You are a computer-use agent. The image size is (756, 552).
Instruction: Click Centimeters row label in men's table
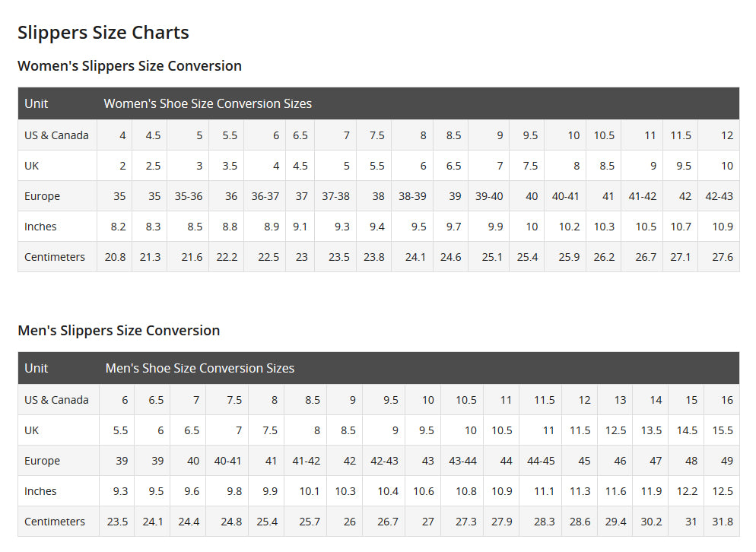pos(55,522)
